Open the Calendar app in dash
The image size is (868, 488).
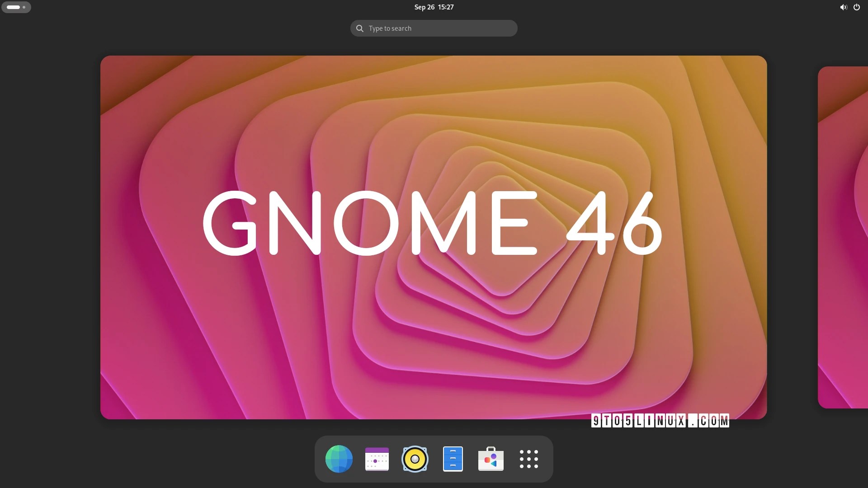coord(377,459)
